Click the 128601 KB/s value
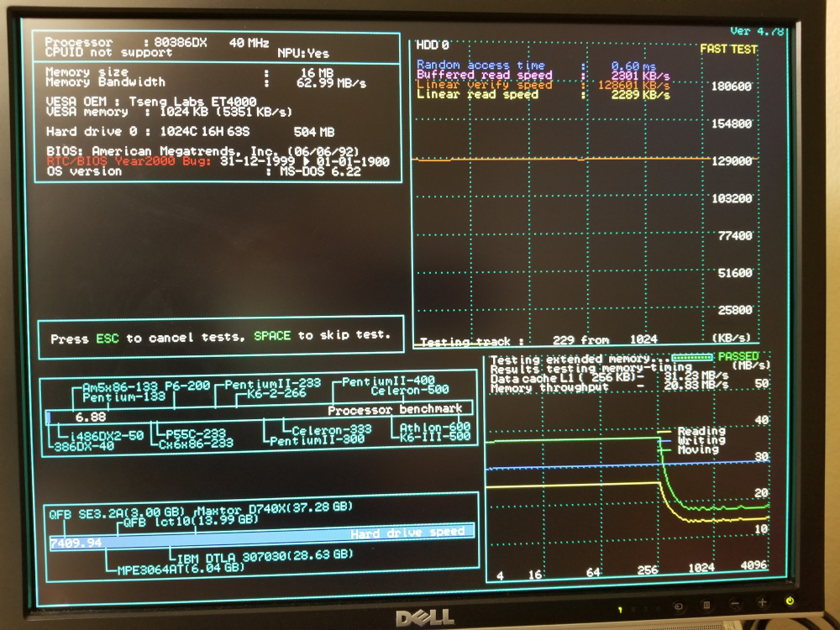This screenshot has width=840, height=630. pos(633,85)
